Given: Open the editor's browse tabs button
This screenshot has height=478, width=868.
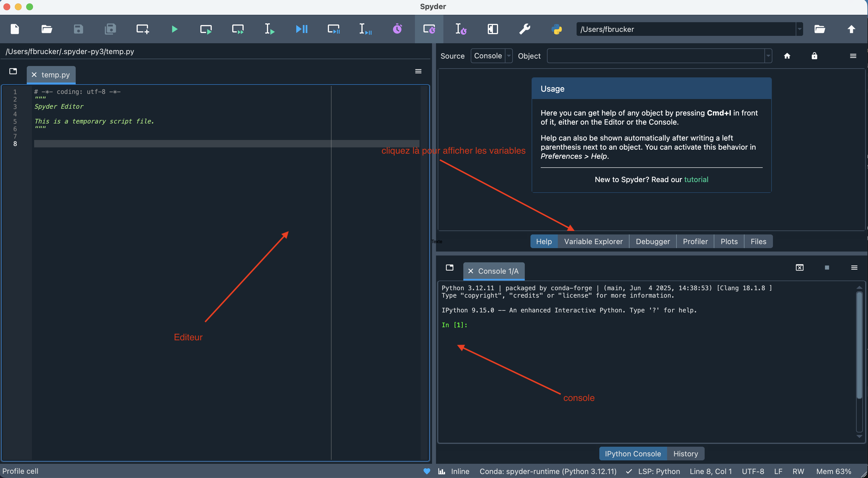Looking at the screenshot, I should (x=13, y=71).
